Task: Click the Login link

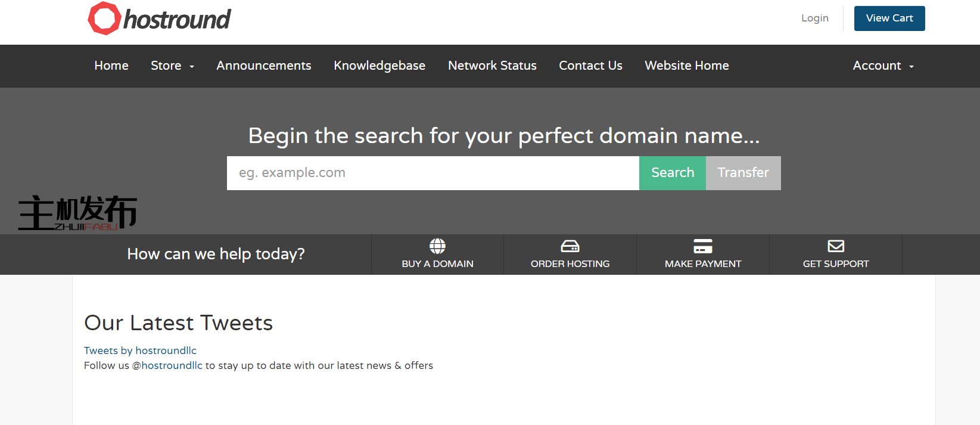Action: pos(814,18)
